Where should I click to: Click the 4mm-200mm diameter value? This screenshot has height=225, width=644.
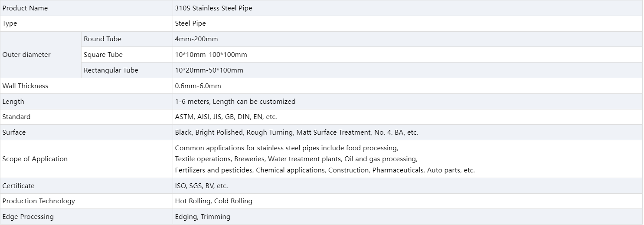pos(196,39)
